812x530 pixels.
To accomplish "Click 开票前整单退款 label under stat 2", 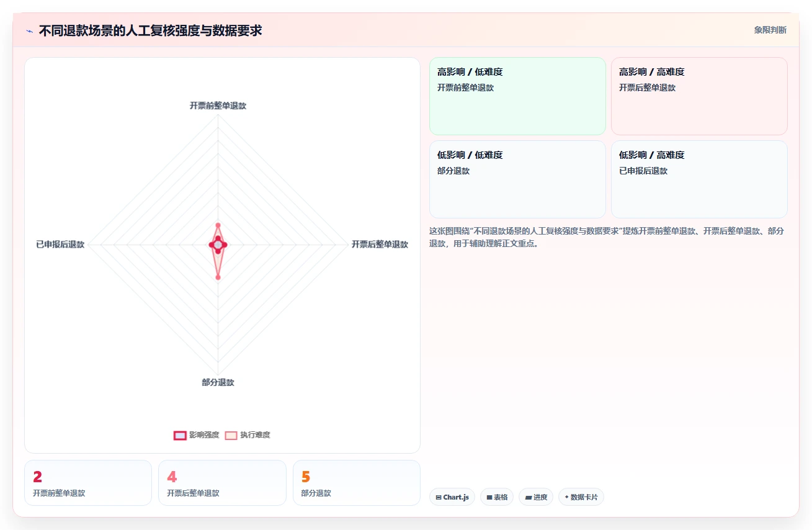I will tap(59, 493).
